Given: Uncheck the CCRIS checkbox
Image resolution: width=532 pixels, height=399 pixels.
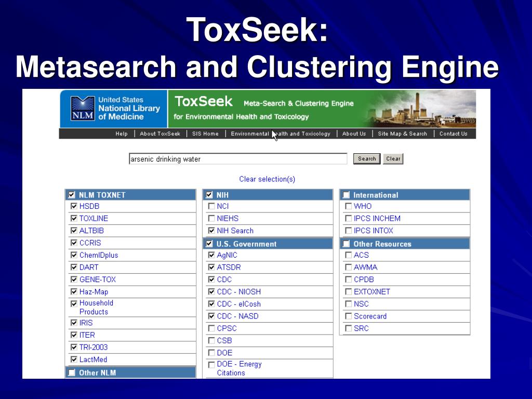Looking at the screenshot, I should pos(74,243).
